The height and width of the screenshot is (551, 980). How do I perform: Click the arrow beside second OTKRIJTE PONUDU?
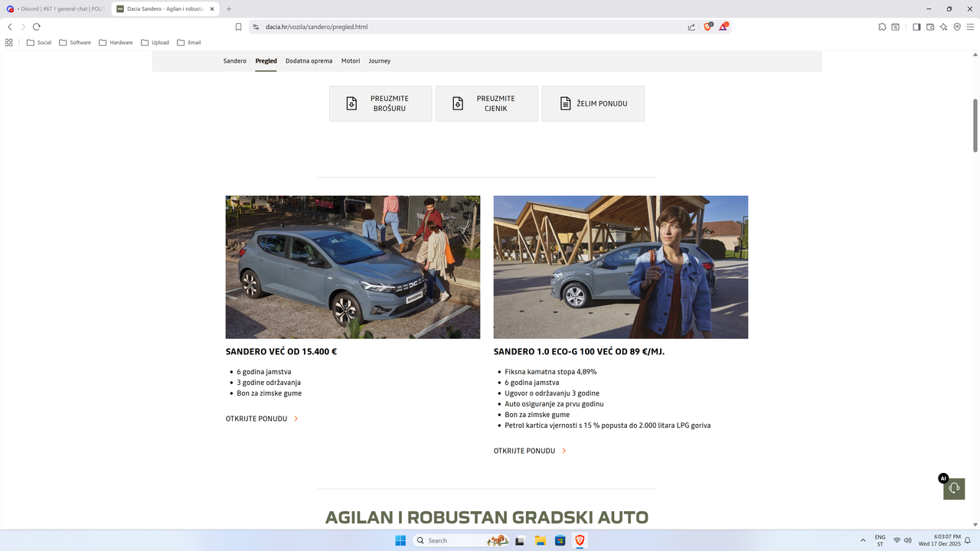point(564,451)
